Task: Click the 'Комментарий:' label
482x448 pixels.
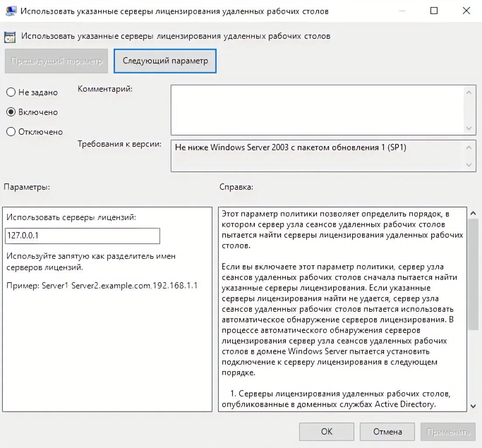Action: click(105, 89)
